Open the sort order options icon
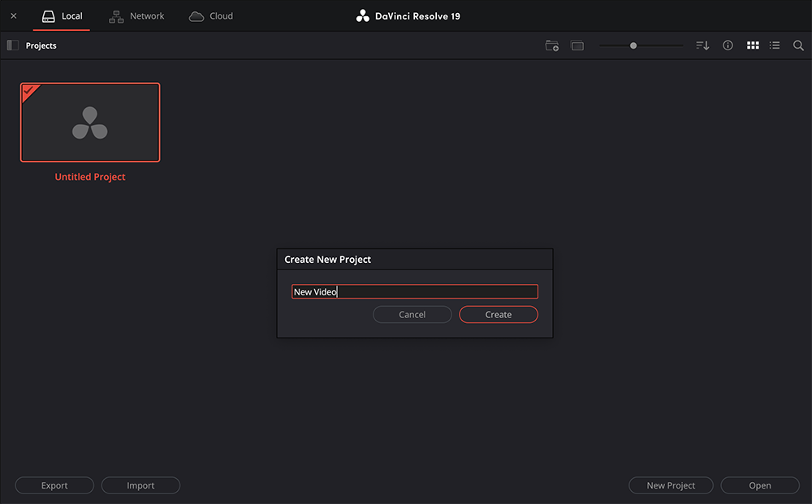The height and width of the screenshot is (504, 812). 702,45
